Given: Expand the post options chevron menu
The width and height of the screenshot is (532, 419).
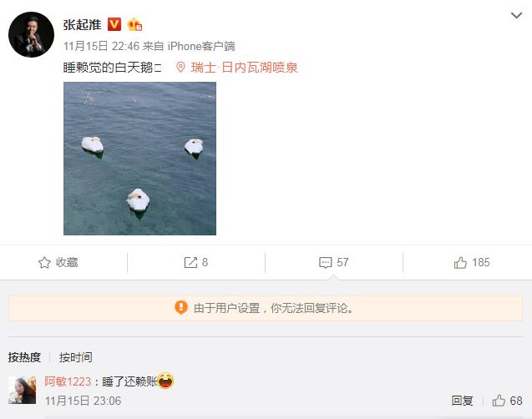Looking at the screenshot, I should (516, 15).
